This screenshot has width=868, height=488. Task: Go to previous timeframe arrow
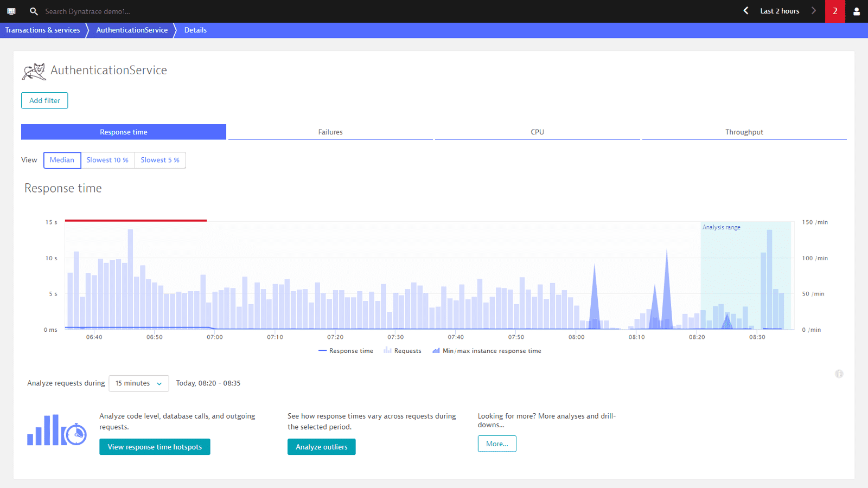tap(746, 11)
